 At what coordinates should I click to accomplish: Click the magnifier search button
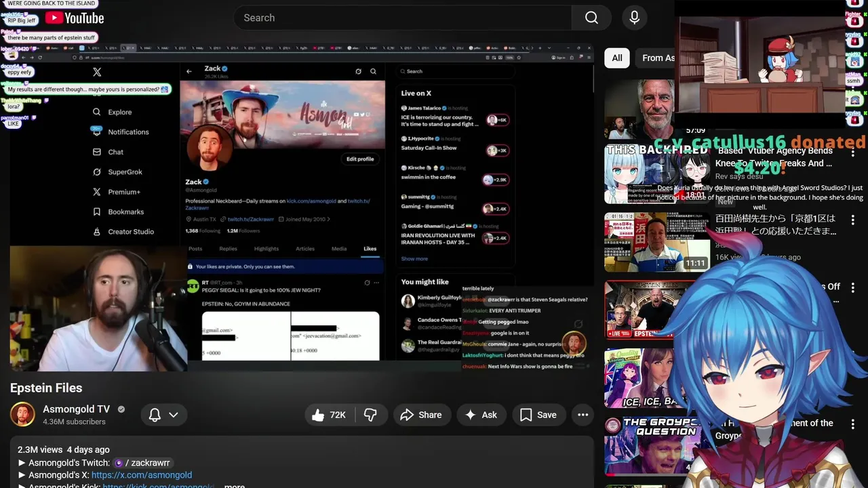pos(591,18)
